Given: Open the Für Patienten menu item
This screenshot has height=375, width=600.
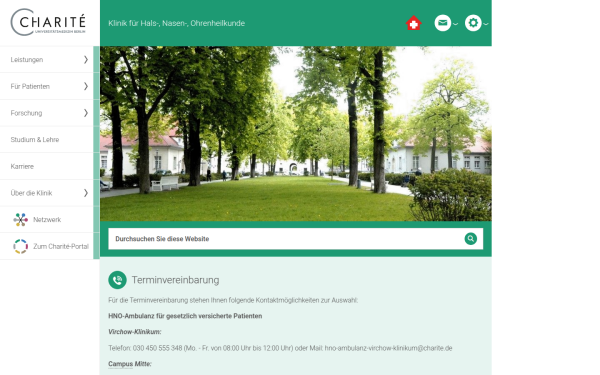Looking at the screenshot, I should (30, 86).
